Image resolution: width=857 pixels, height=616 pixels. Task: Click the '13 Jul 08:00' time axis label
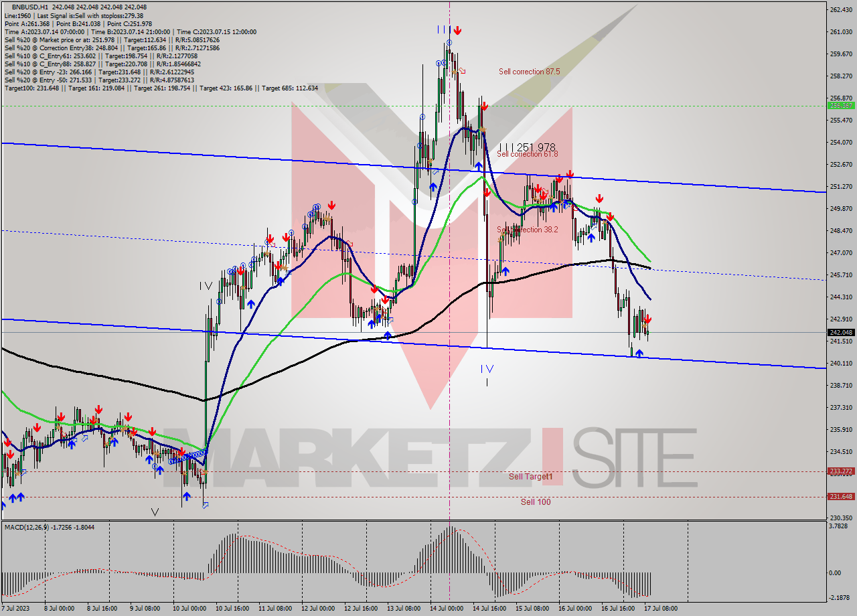click(x=404, y=609)
